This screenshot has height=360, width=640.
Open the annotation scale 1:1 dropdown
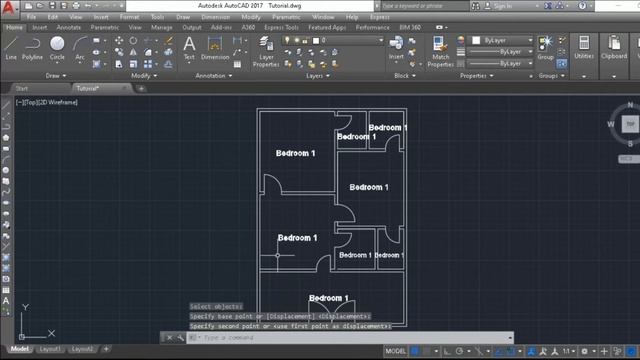[x=569, y=351]
